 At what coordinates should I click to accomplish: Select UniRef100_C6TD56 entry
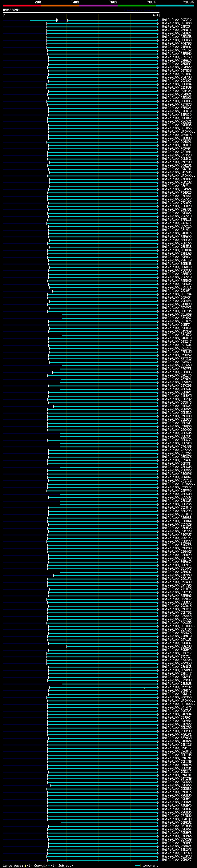point(177,128)
